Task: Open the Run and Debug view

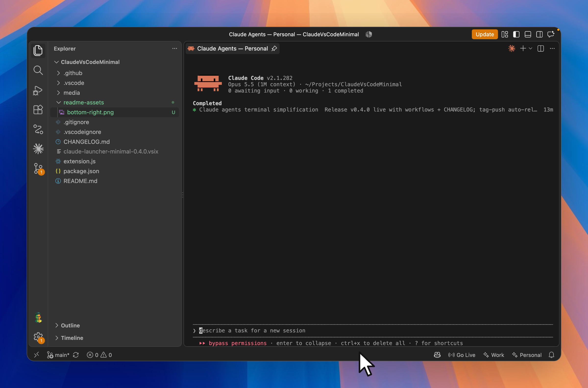Action: (38, 90)
